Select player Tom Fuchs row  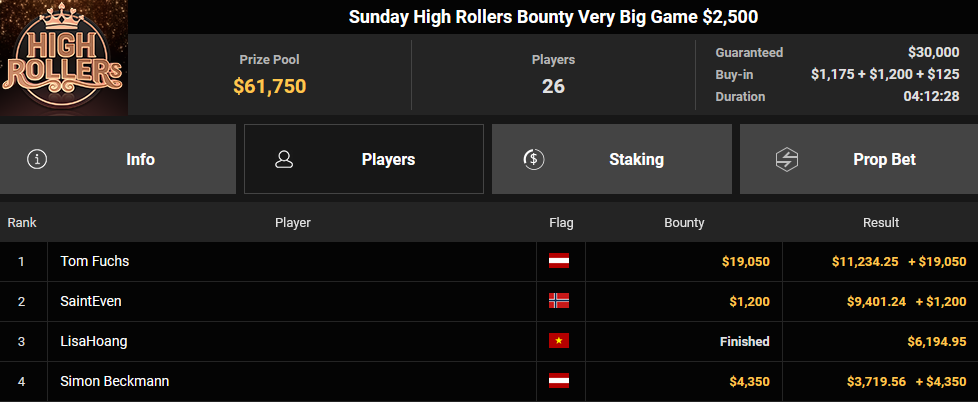click(x=489, y=261)
